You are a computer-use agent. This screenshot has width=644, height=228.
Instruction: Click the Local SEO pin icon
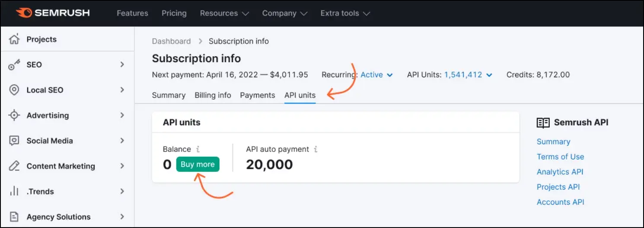tap(14, 90)
